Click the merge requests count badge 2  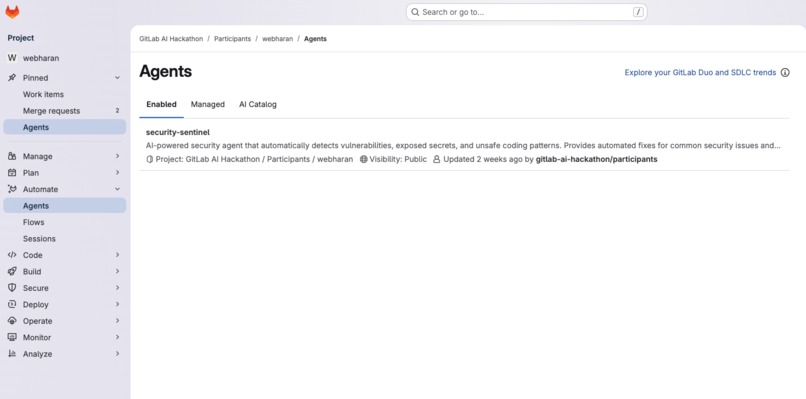(x=117, y=111)
